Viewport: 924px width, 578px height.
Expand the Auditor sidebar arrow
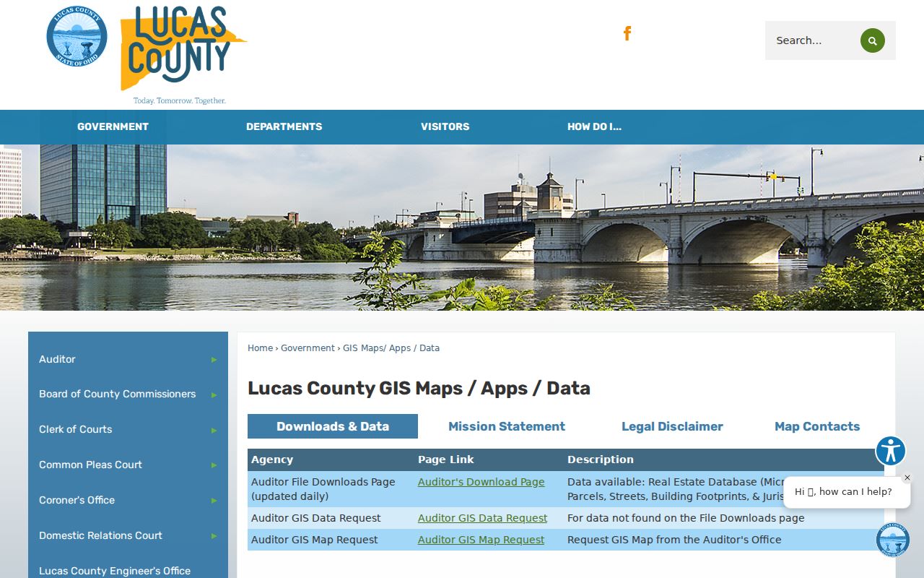(214, 359)
